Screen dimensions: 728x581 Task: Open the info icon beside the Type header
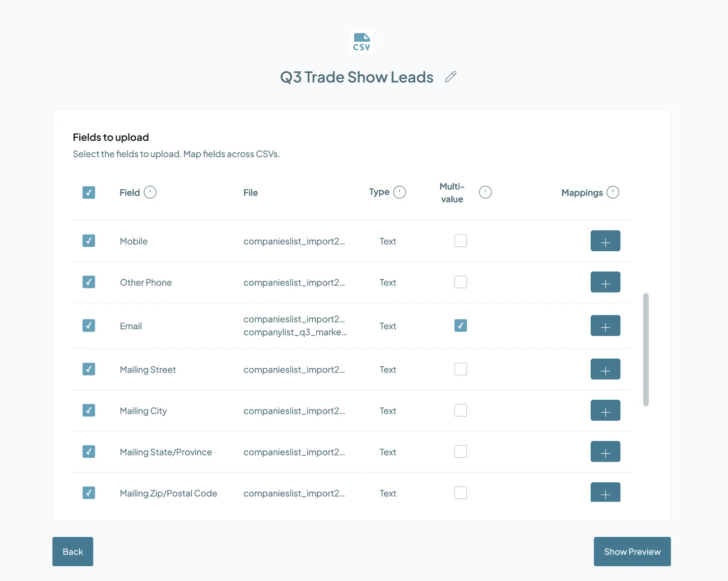399,192
